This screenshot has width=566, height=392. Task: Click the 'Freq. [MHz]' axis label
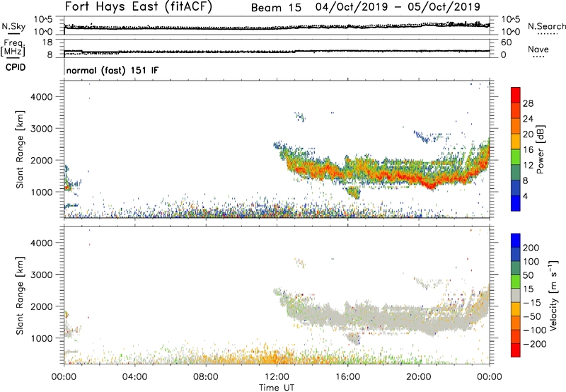point(13,47)
